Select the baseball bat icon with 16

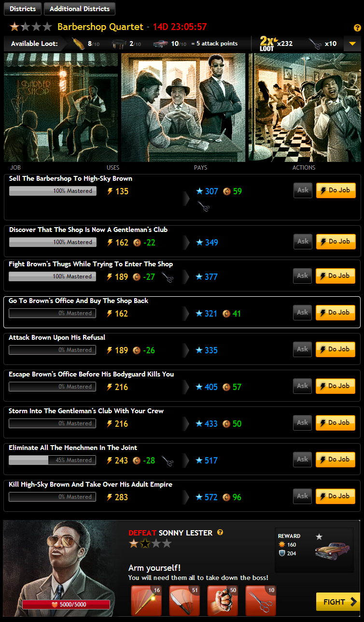[x=146, y=601]
